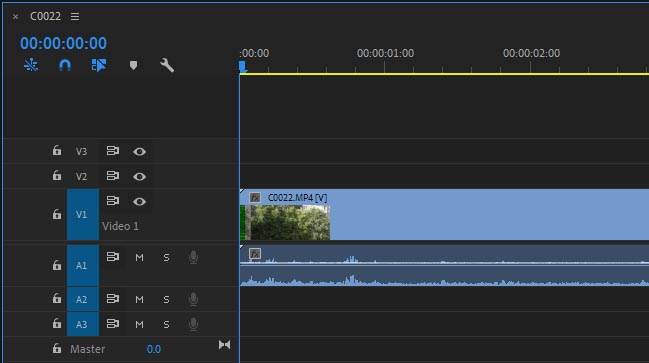Mute the A2 track

click(139, 299)
